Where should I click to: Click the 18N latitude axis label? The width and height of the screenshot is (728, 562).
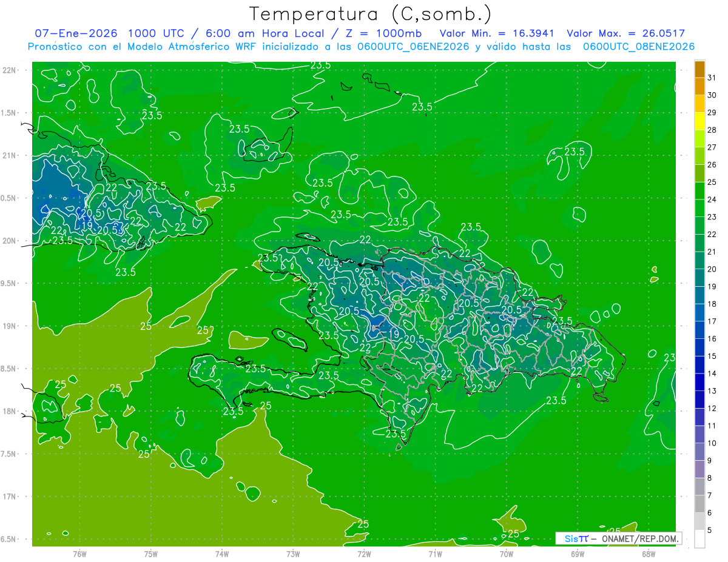point(10,411)
